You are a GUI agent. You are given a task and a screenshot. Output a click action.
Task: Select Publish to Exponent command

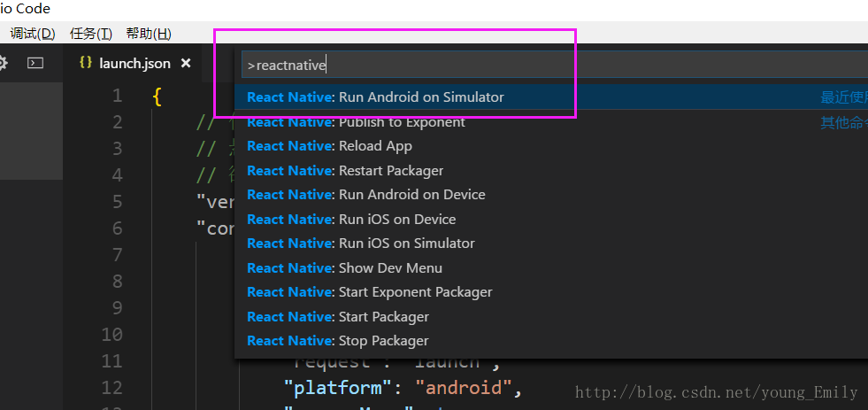point(551,122)
